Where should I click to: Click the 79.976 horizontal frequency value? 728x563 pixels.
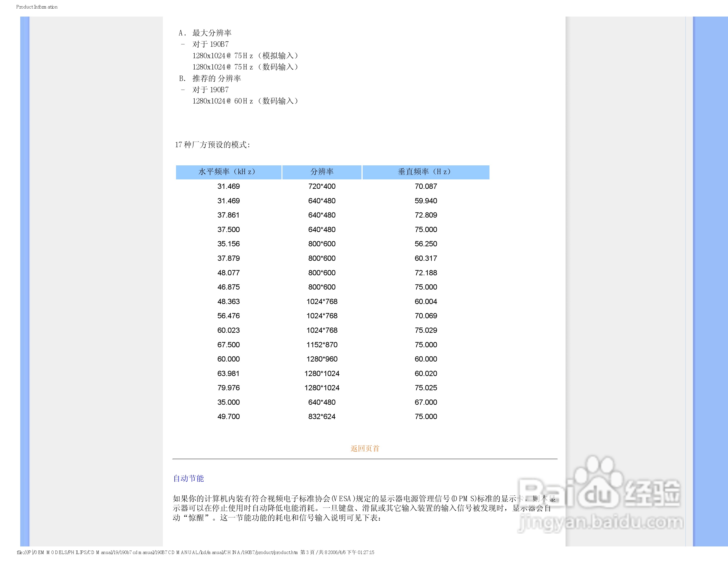click(x=228, y=388)
